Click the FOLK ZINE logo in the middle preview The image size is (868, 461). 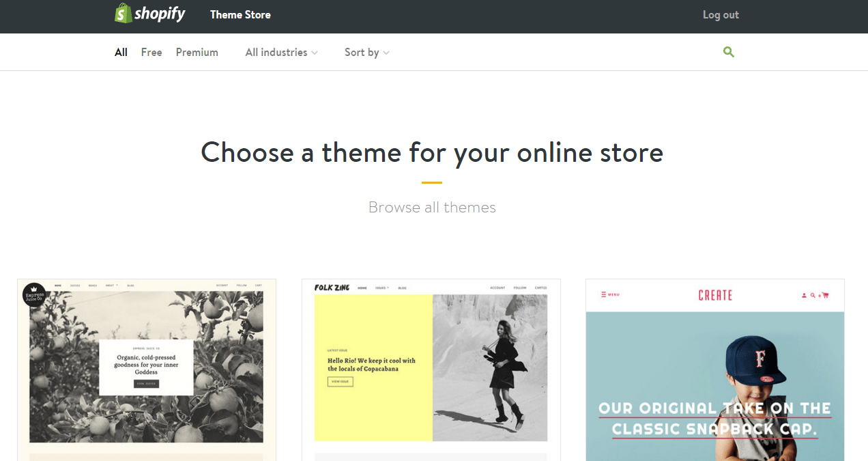[x=332, y=288]
